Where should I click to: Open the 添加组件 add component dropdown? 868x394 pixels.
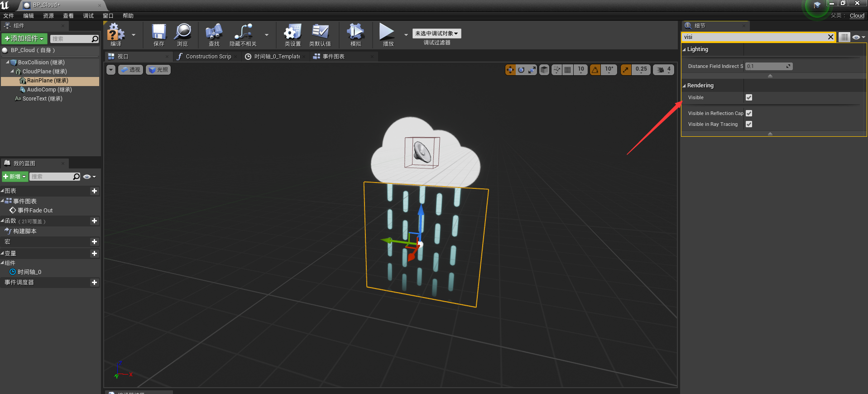(x=24, y=39)
